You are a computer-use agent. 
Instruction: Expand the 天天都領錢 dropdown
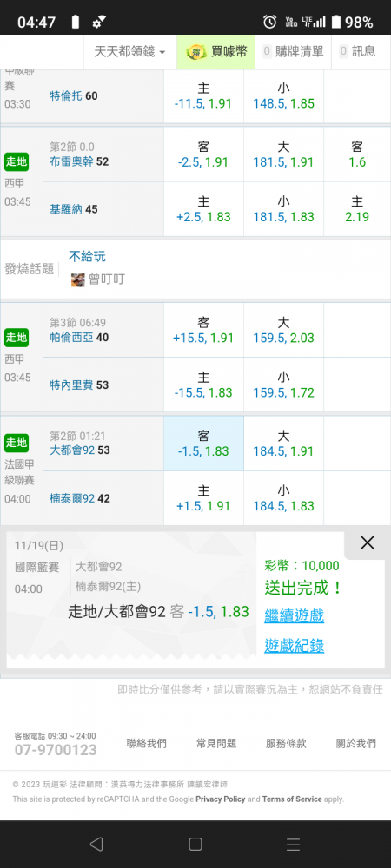(x=130, y=52)
